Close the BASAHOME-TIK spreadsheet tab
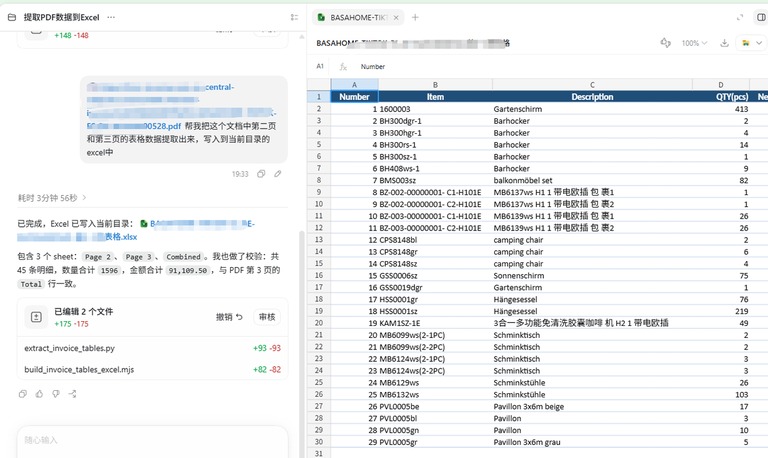This screenshot has width=768, height=458. pyautogui.click(x=396, y=18)
